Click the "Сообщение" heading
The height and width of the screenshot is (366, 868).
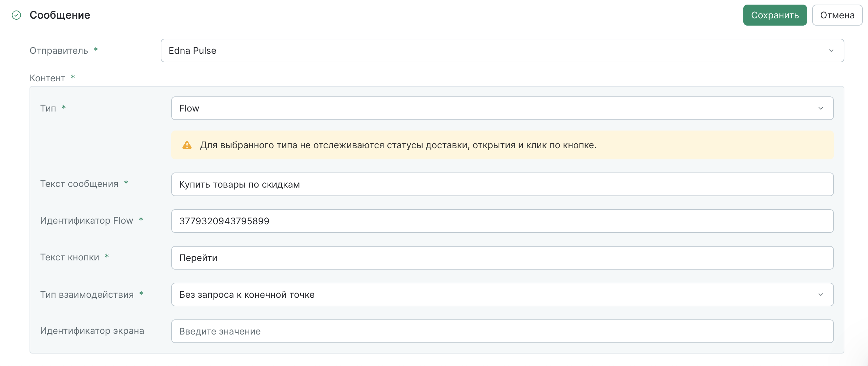(60, 15)
